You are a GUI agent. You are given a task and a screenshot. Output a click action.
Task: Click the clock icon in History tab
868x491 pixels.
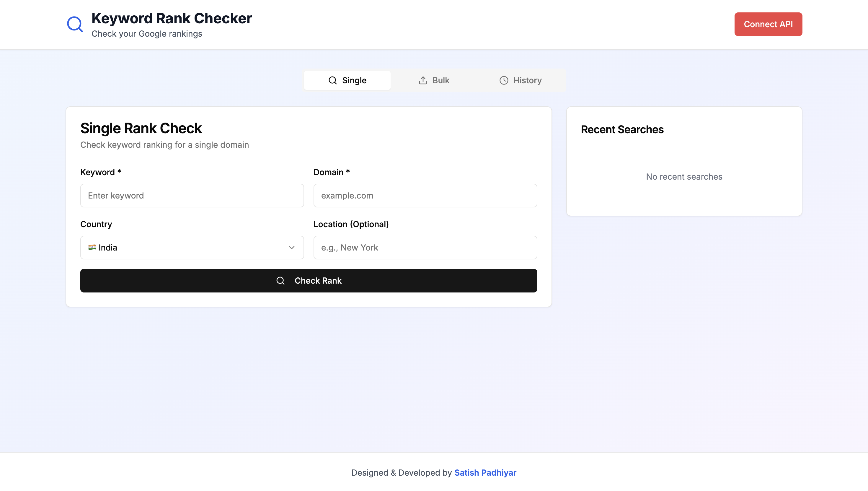(x=504, y=80)
